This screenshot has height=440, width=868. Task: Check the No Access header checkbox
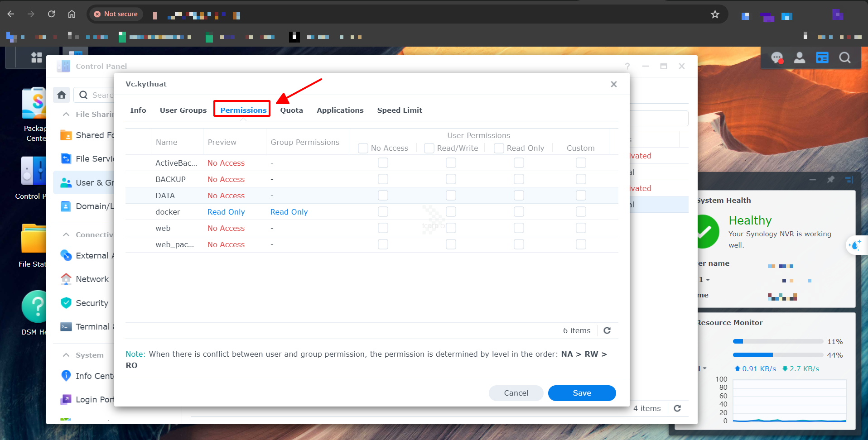point(363,148)
